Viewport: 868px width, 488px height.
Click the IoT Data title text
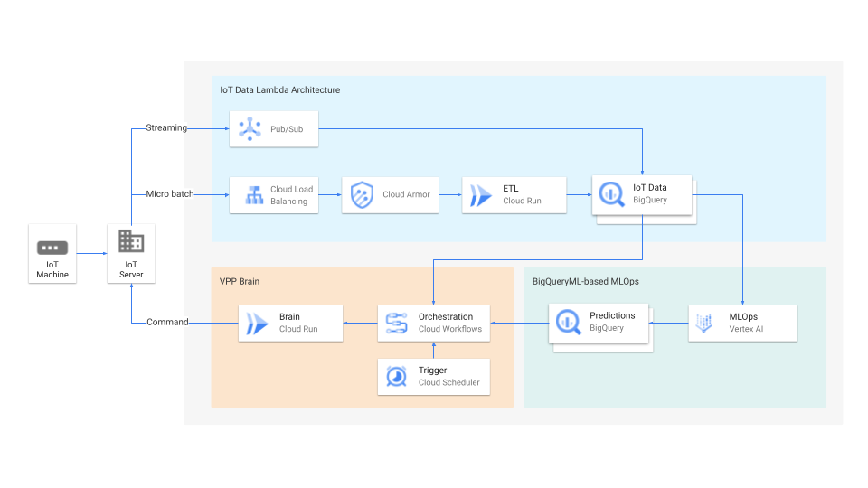click(650, 188)
